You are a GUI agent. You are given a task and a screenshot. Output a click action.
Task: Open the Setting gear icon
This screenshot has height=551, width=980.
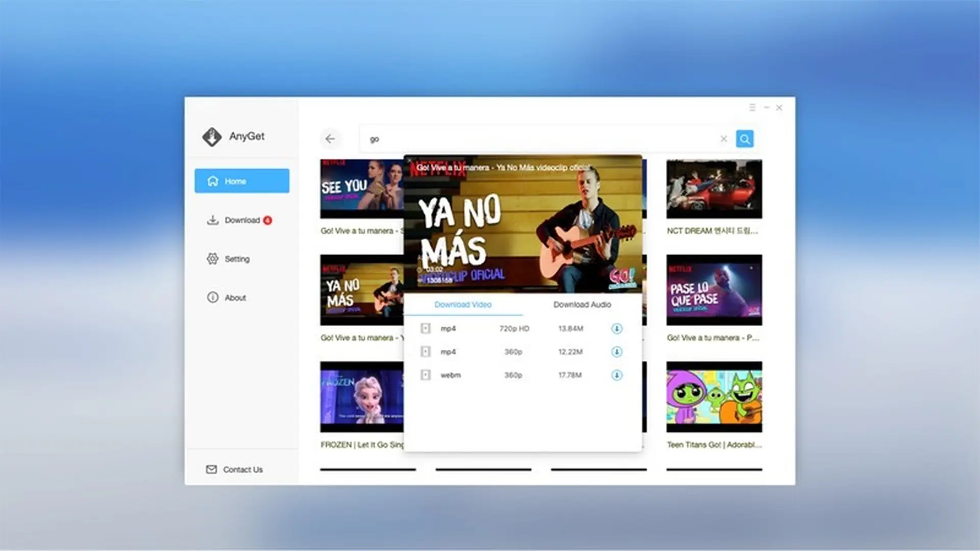213,259
